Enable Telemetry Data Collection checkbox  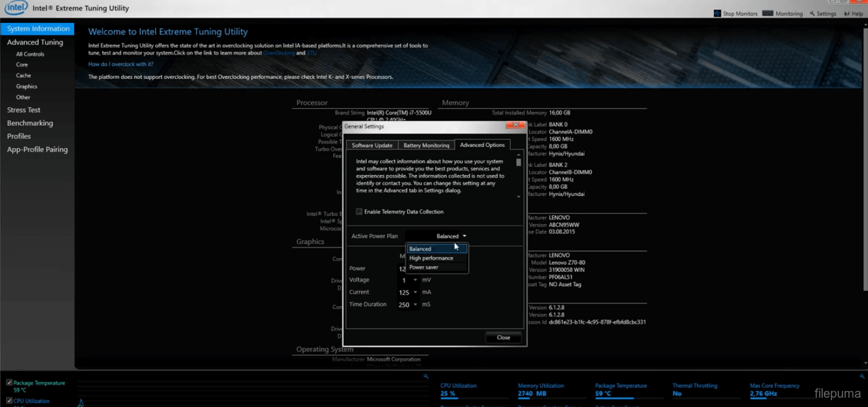tap(359, 212)
